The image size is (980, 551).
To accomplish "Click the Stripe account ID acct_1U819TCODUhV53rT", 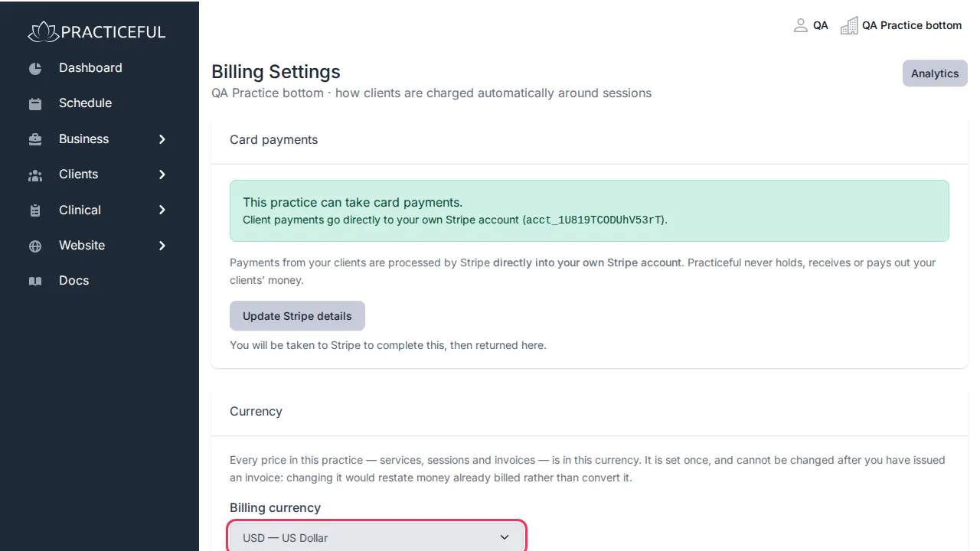I will 595,220.
